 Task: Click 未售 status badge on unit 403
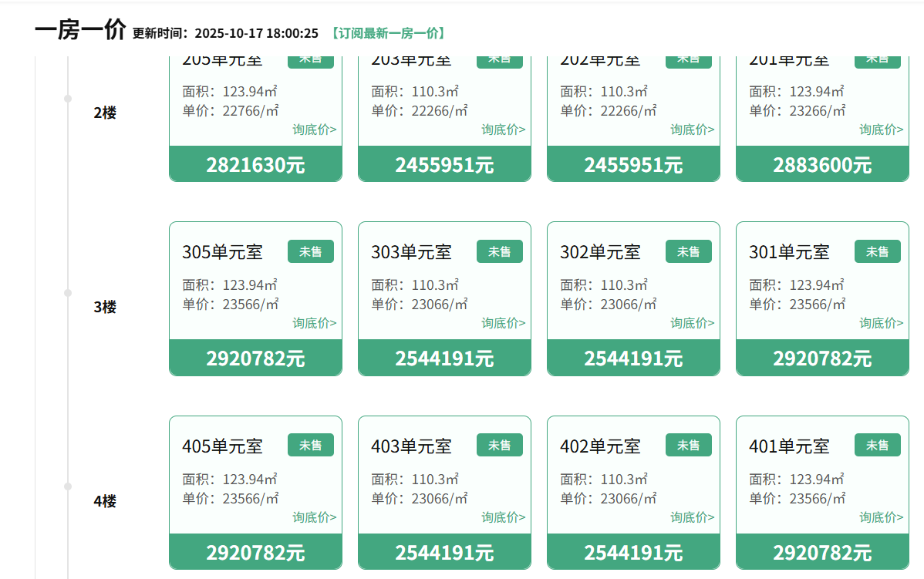click(x=499, y=445)
